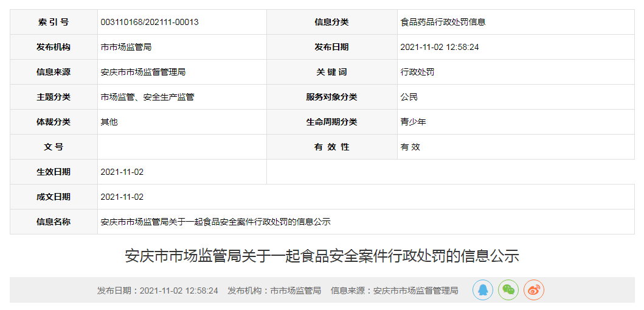Share the notice via Weibo icon
The height and width of the screenshot is (310, 644).
click(x=533, y=290)
